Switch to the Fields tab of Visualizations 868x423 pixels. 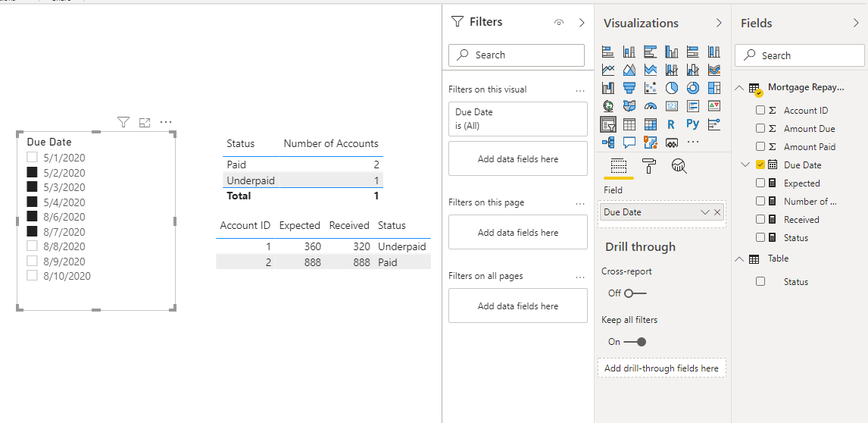(618, 166)
